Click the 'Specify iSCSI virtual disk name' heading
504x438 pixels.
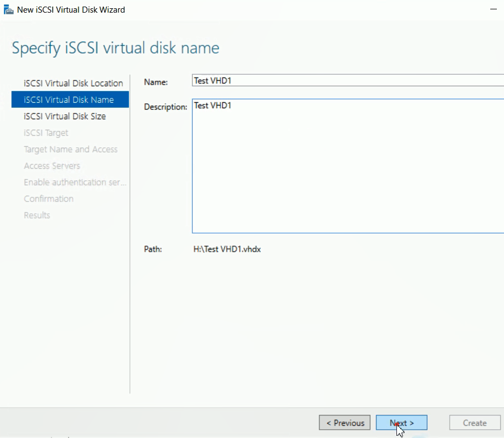tap(115, 48)
